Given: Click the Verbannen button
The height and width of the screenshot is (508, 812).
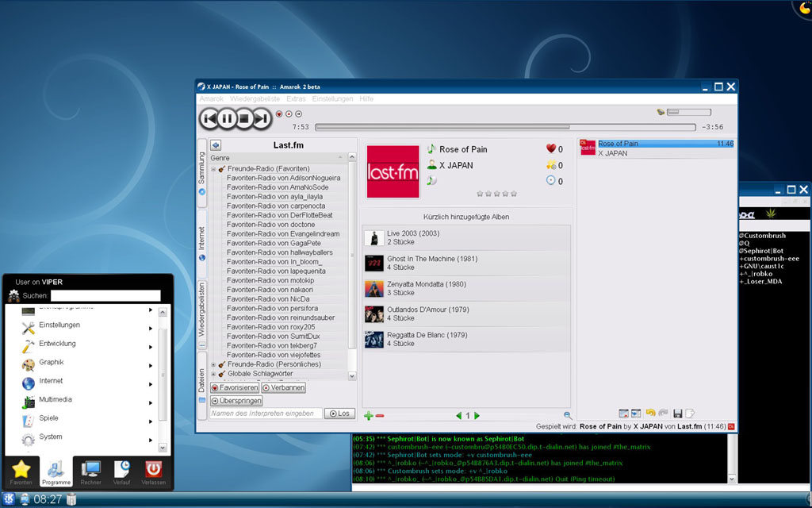Looking at the screenshot, I should click(x=283, y=387).
